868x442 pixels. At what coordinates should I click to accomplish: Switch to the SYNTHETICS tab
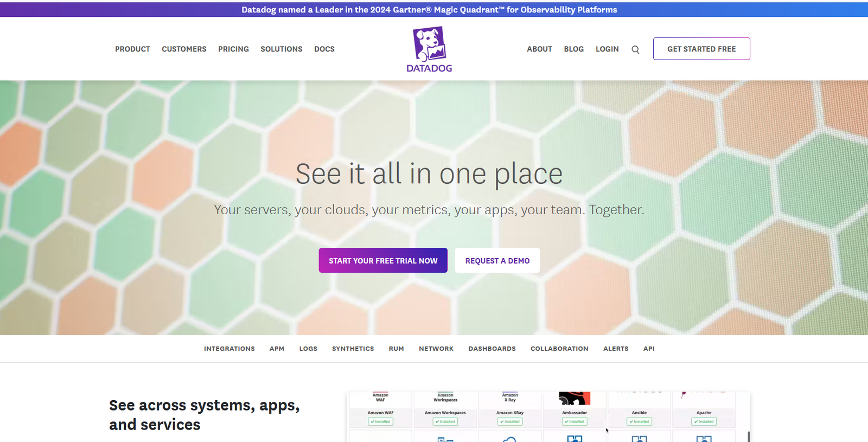[353, 349]
